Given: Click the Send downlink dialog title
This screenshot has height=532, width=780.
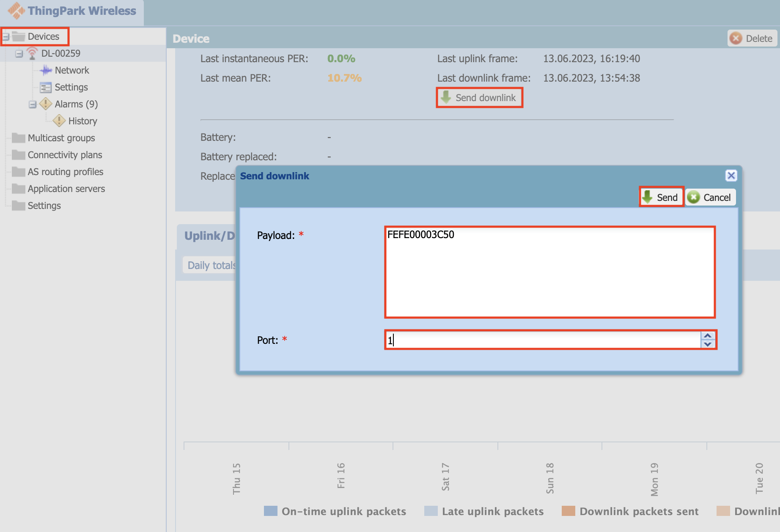Looking at the screenshot, I should click(275, 176).
